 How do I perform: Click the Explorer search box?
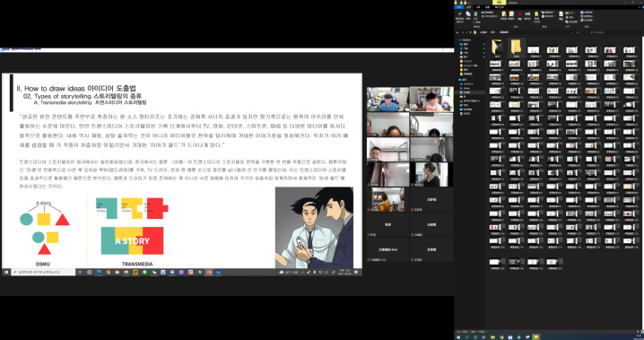coord(612,32)
